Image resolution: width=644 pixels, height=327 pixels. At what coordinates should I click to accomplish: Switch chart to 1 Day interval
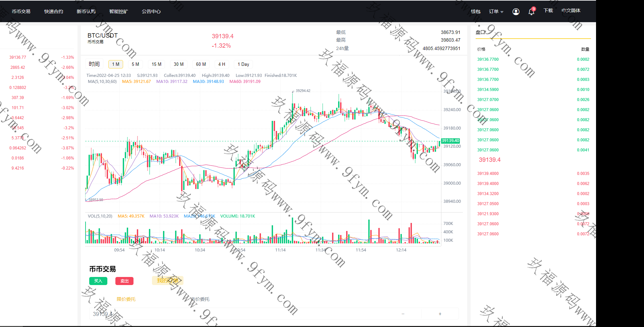tap(243, 64)
